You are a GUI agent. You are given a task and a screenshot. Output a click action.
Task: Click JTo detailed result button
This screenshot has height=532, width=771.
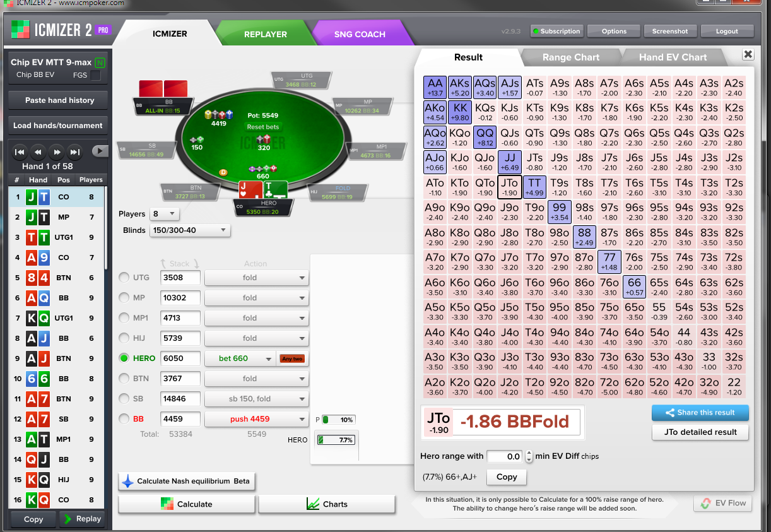[700, 432]
